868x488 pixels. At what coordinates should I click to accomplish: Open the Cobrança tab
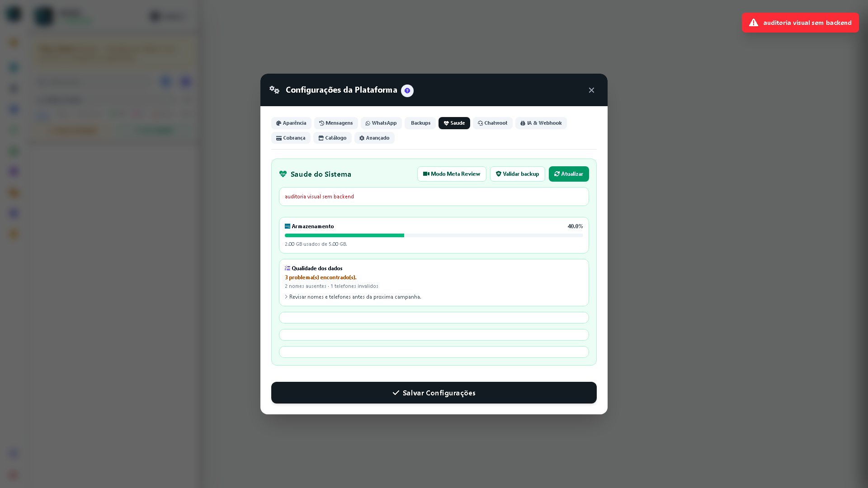(x=291, y=138)
